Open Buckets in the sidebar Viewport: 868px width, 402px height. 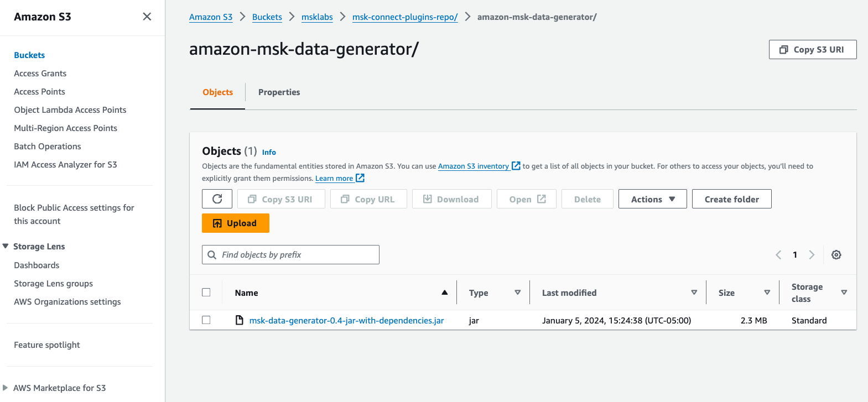coord(29,55)
